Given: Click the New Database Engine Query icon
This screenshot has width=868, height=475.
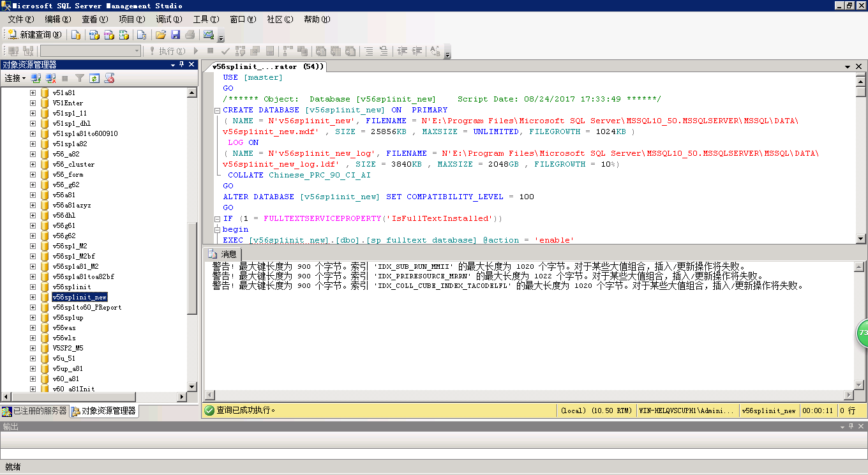Looking at the screenshot, I should (x=76, y=34).
